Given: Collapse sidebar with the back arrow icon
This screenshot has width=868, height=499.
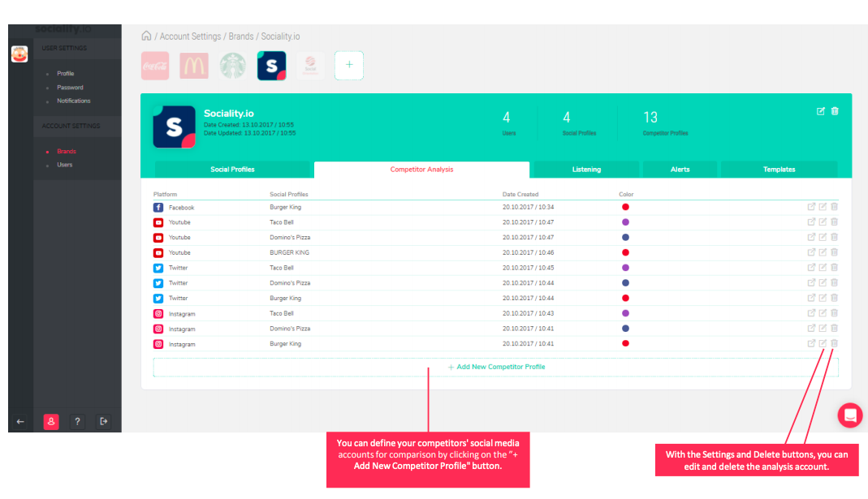Looking at the screenshot, I should [20, 422].
